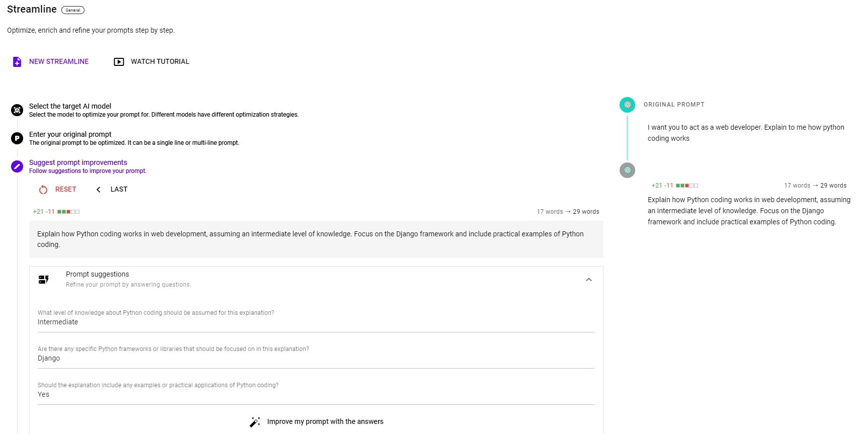Click the P icon for original prompt step

[x=17, y=138]
